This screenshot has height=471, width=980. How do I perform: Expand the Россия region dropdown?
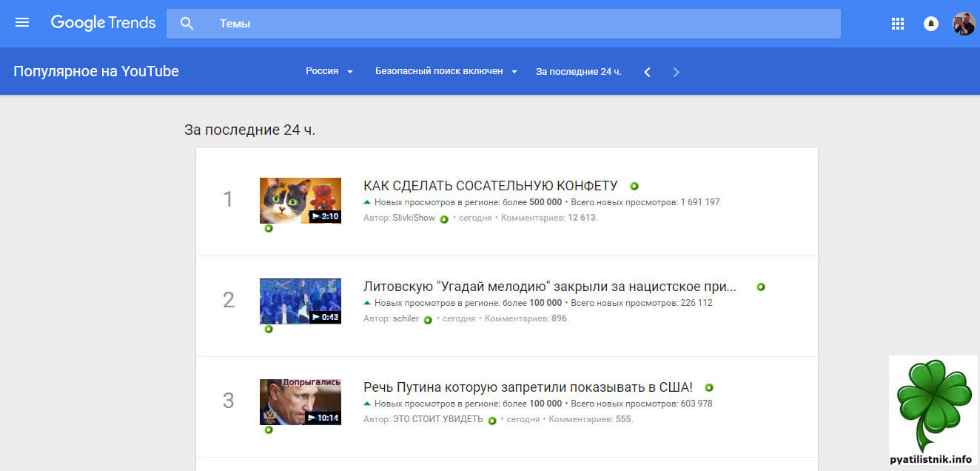(x=329, y=71)
